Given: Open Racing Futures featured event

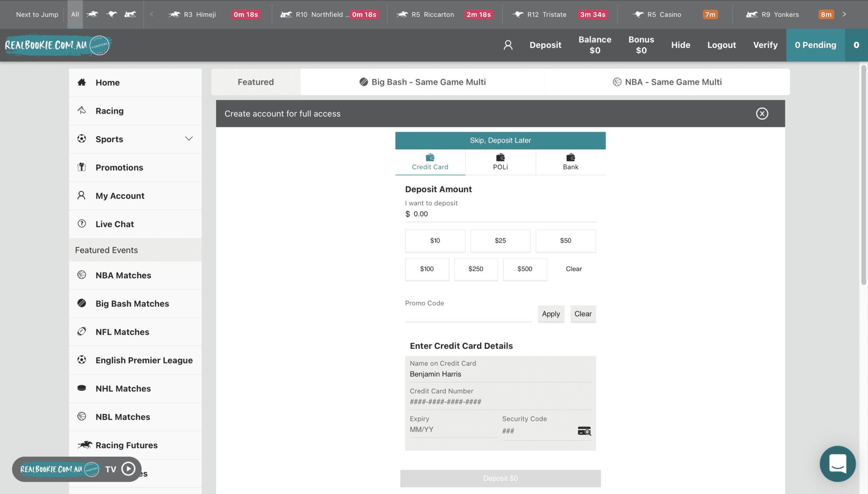Looking at the screenshot, I should coord(135,445).
